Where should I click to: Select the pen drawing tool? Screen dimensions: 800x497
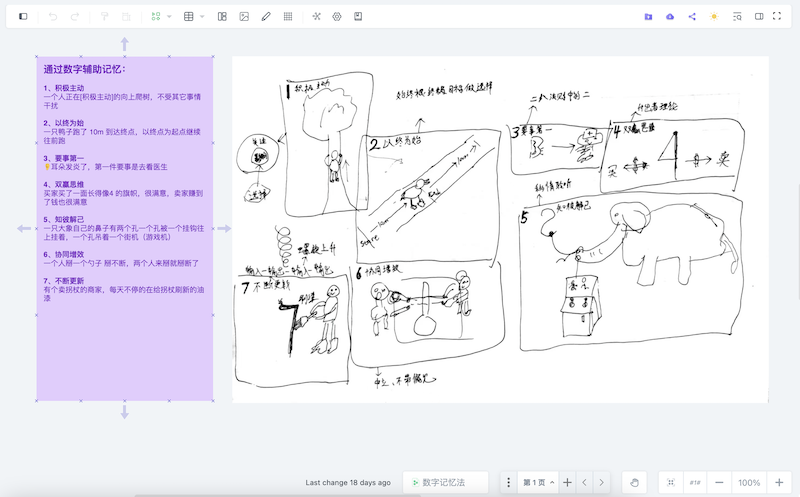click(266, 16)
